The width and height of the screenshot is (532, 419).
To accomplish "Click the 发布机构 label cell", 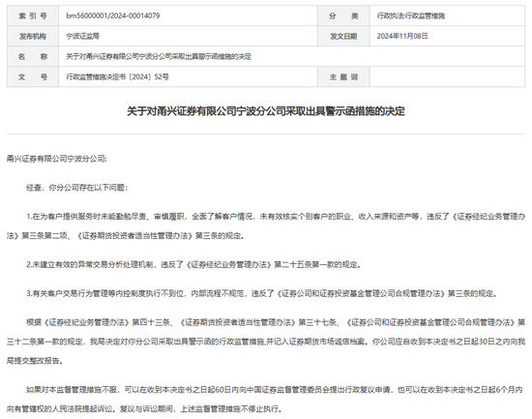I will (33, 36).
